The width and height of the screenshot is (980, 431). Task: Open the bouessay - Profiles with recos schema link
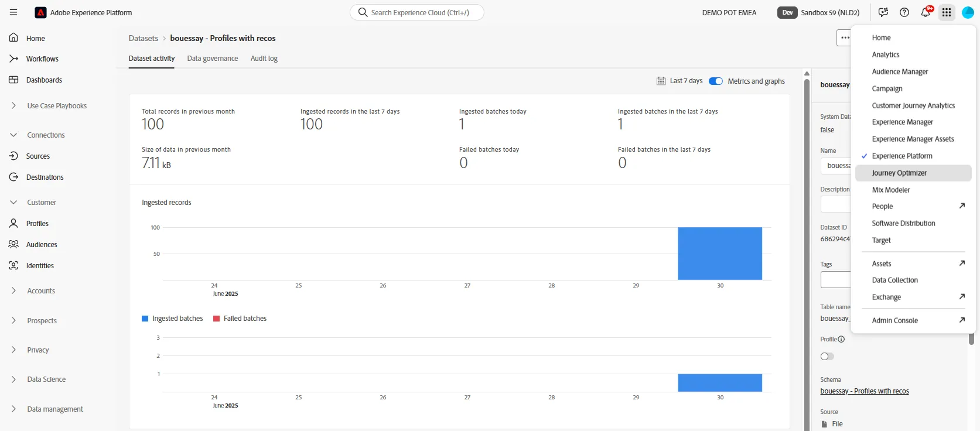865,391
